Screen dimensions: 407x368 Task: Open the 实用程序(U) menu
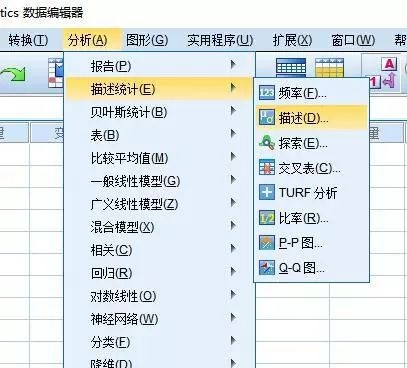coord(220,40)
